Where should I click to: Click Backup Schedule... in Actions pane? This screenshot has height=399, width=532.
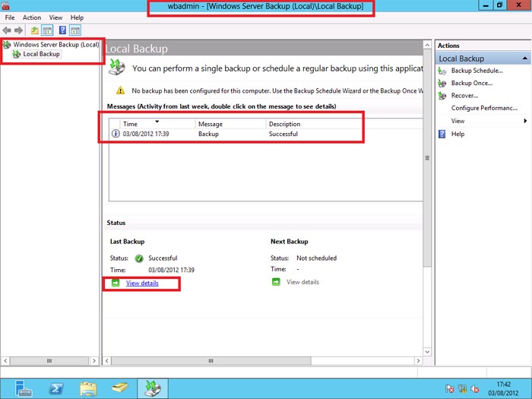[477, 71]
